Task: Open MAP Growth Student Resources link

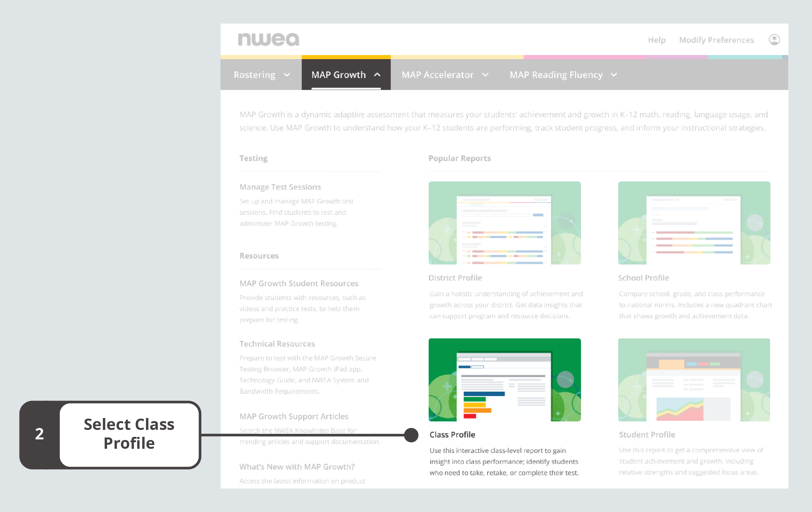Action: [296, 283]
